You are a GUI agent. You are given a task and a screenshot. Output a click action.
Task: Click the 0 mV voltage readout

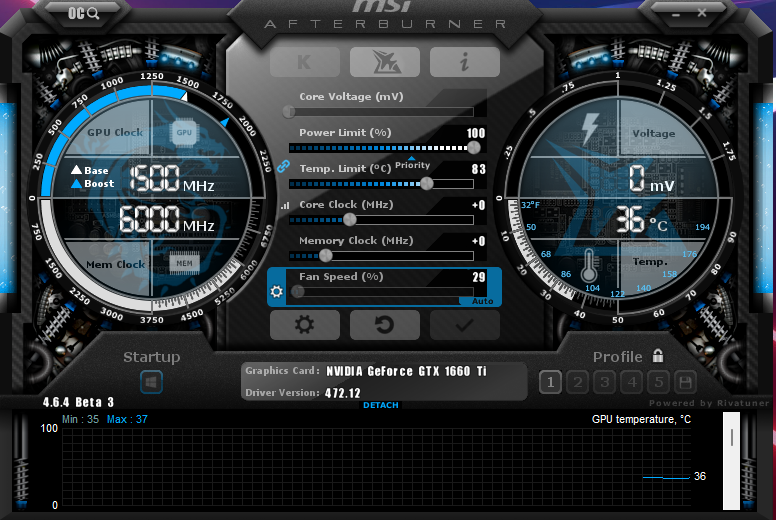[651, 179]
